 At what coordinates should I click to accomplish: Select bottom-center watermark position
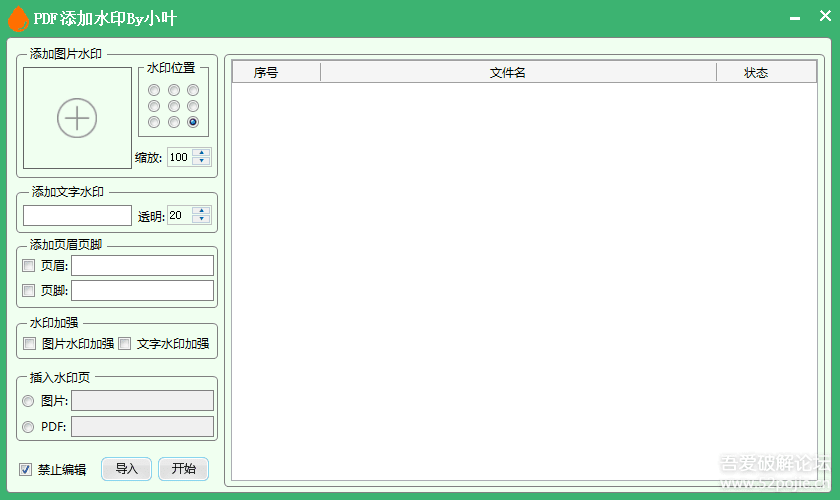pos(174,122)
